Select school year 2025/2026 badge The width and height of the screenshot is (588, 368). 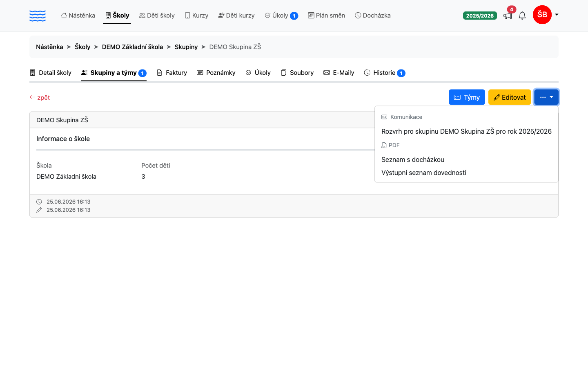click(480, 16)
